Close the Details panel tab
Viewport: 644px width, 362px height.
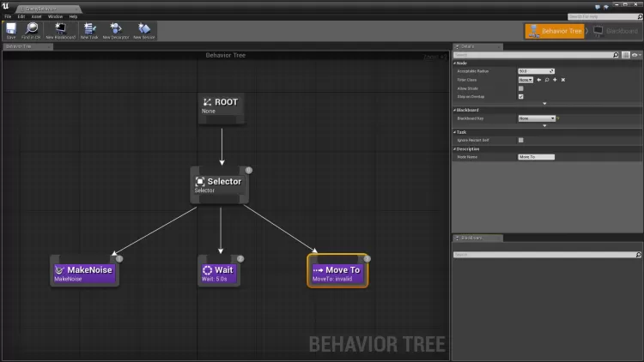point(499,47)
